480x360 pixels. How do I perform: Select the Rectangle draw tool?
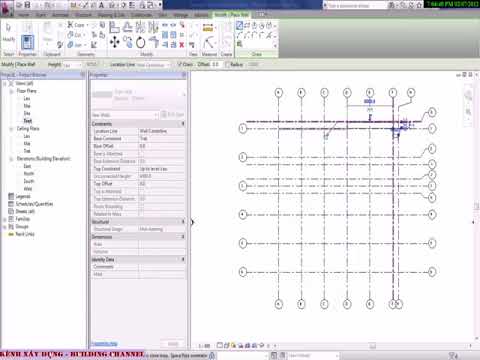pyautogui.click(x=247, y=25)
